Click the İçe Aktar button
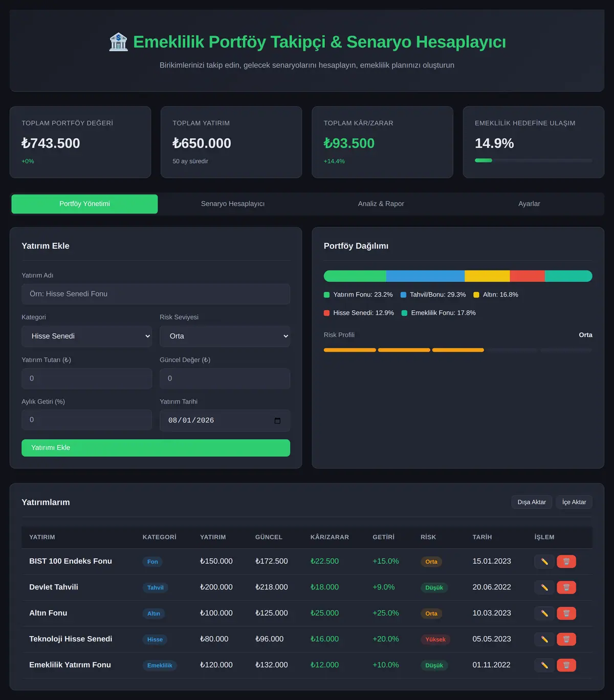The height and width of the screenshot is (700, 614). pos(574,502)
